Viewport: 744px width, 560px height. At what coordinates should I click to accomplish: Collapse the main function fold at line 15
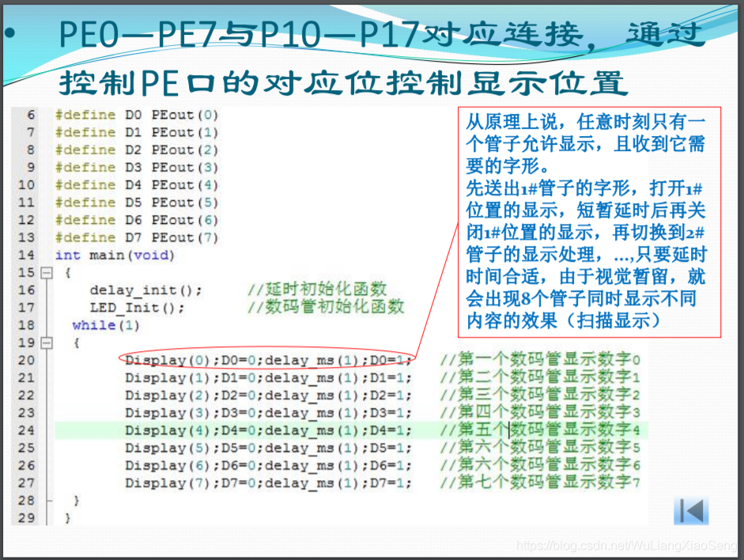point(47,273)
